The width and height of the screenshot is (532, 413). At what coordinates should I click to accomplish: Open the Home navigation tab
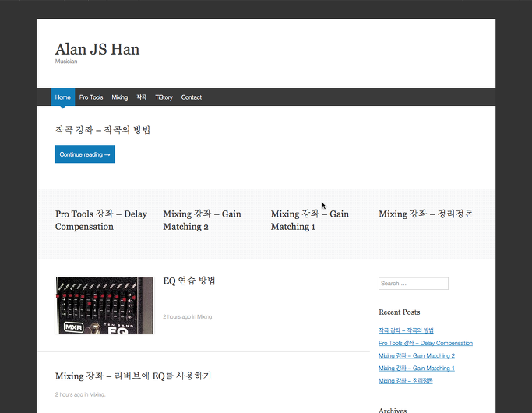click(x=63, y=97)
